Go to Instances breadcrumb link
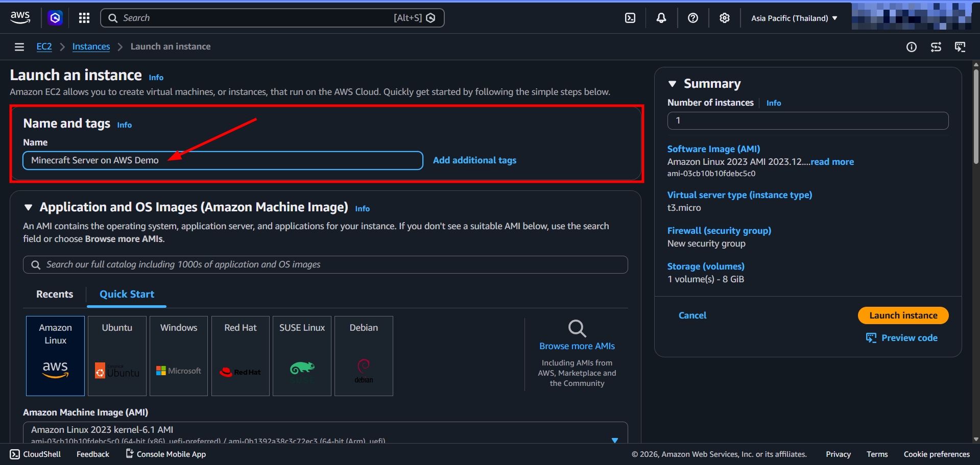Image resolution: width=980 pixels, height=465 pixels. [91, 46]
